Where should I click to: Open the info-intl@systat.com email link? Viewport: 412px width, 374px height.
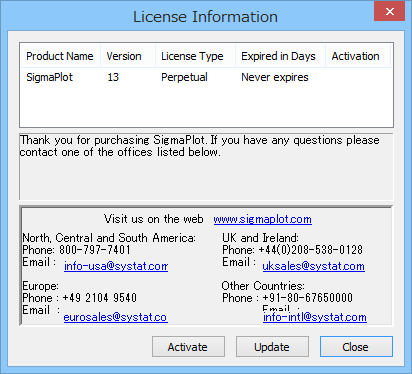[x=315, y=317]
